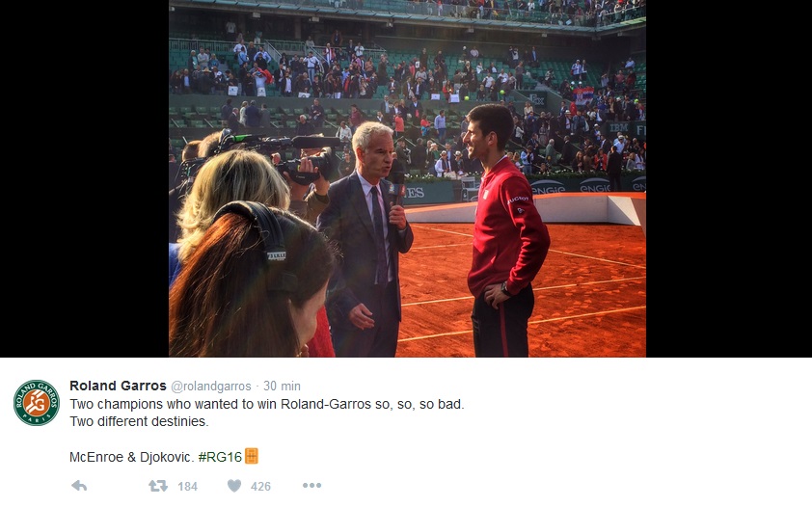This screenshot has width=812, height=507.
Task: Follow the #RG16 hashtag link
Action: pos(220,457)
